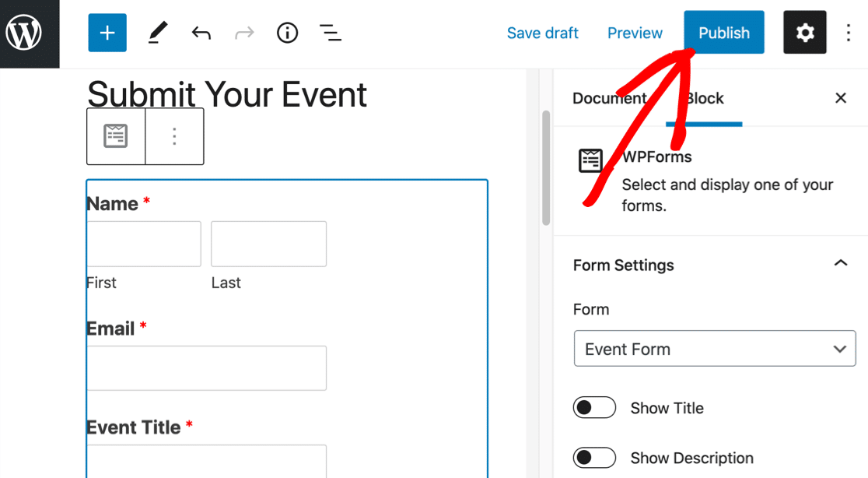This screenshot has height=478, width=868.
Task: Collapse the Form Settings section
Action: (841, 264)
